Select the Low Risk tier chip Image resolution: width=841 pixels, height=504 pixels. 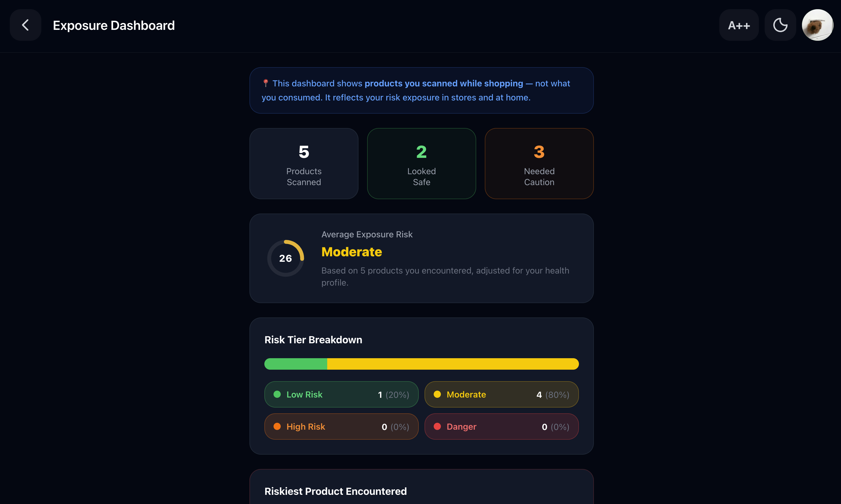point(341,394)
